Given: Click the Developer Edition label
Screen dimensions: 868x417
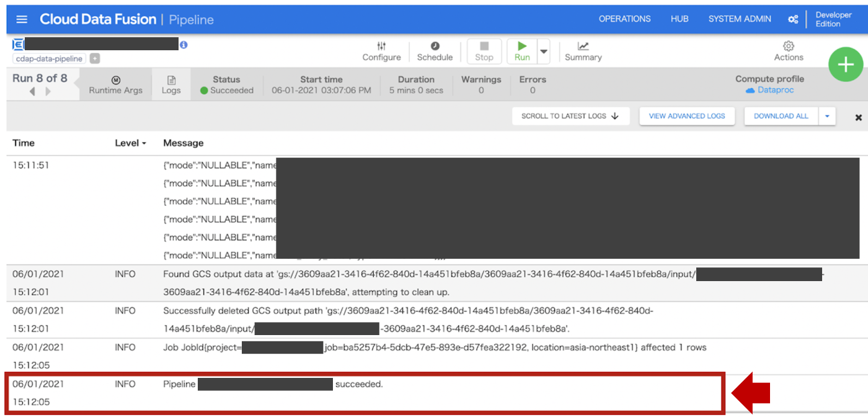Looking at the screenshot, I should [x=834, y=19].
